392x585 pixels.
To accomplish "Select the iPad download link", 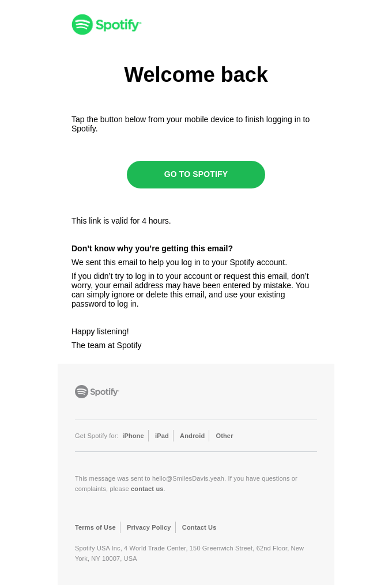I will 162,436.
